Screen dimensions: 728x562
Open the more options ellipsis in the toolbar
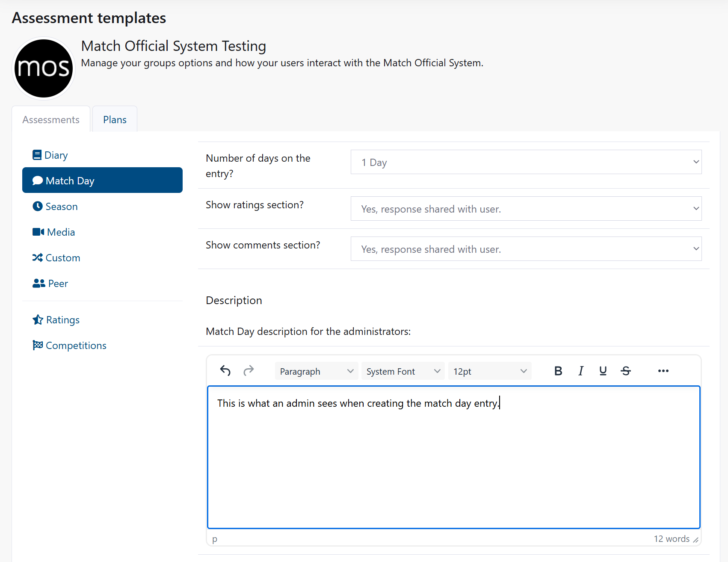(663, 371)
